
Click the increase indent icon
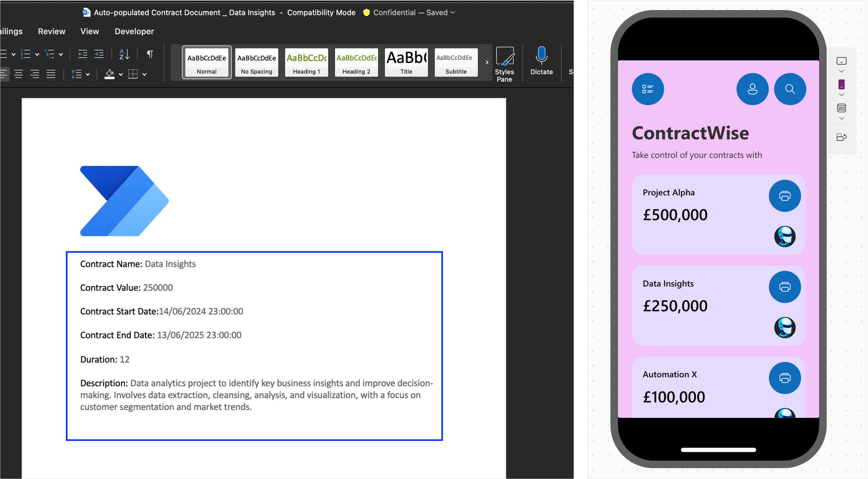tap(99, 54)
